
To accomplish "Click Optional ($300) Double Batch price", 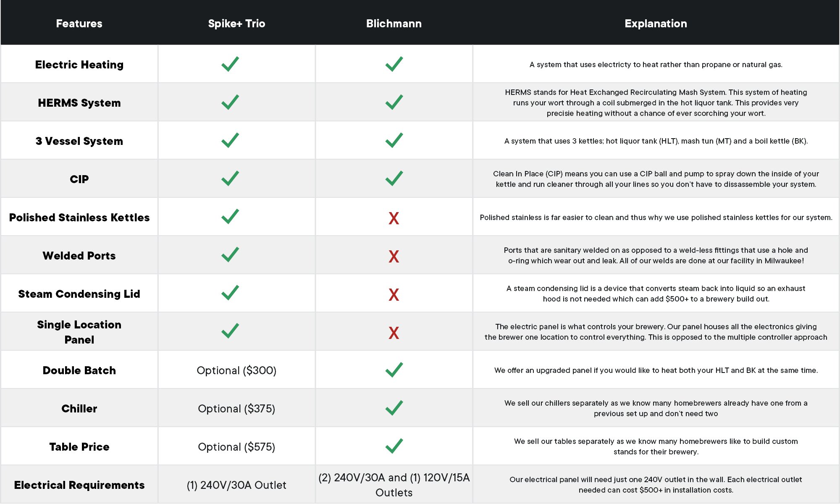I will [236, 370].
